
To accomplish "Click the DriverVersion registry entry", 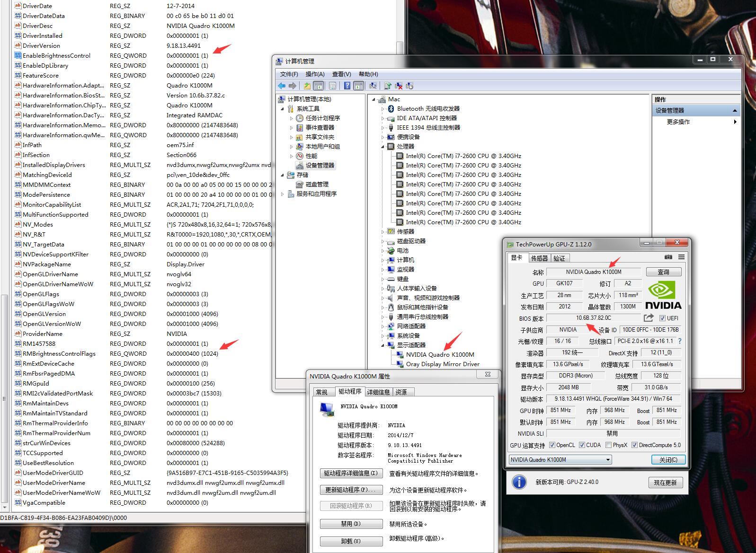I will [41, 45].
